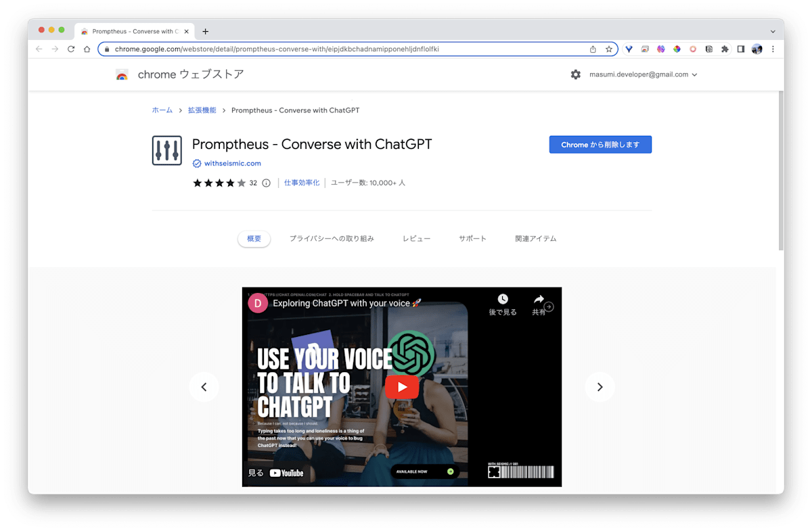The width and height of the screenshot is (812, 531).
Task: Open the gray cube extension icon
Action: pos(709,49)
